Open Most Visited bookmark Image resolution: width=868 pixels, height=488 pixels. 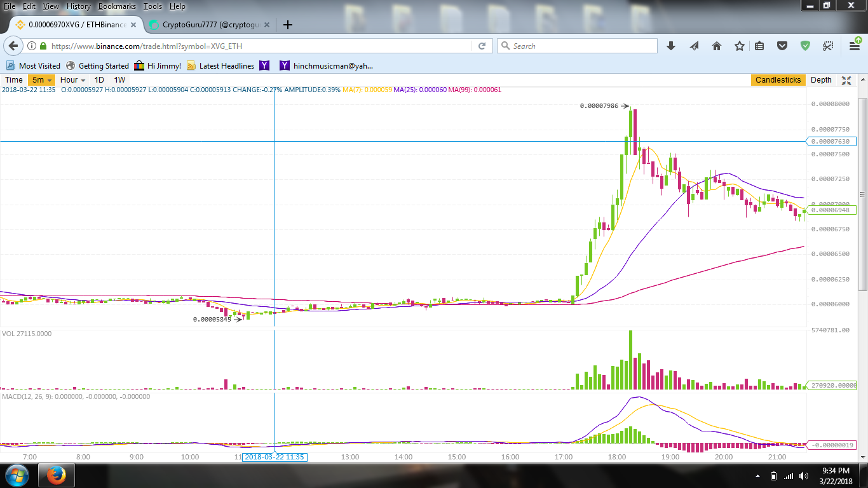(x=34, y=66)
